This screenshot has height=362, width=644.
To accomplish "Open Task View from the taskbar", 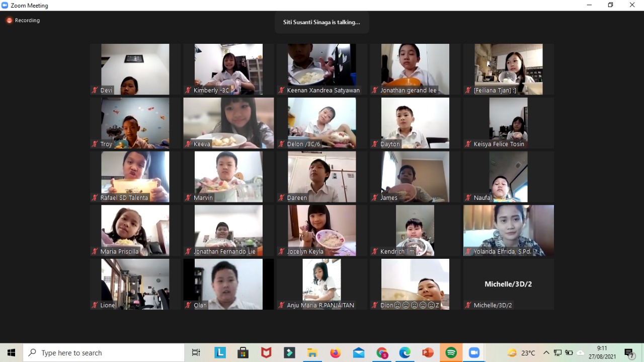I will coord(196,353).
